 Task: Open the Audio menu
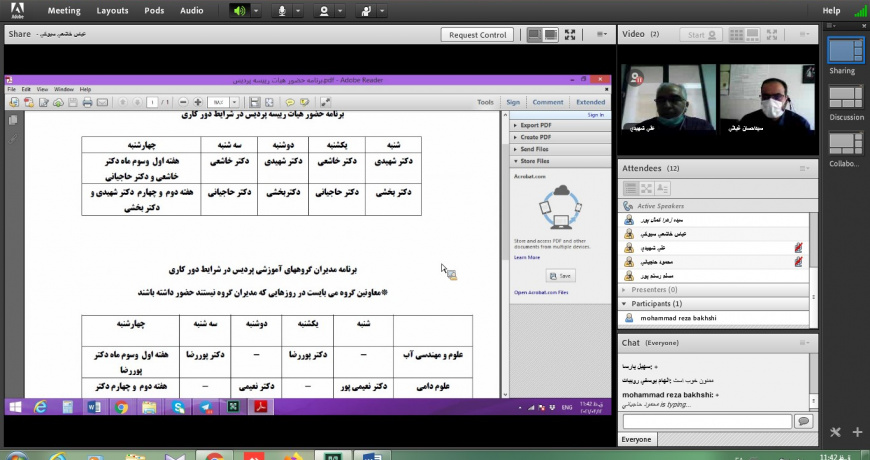pyautogui.click(x=191, y=11)
